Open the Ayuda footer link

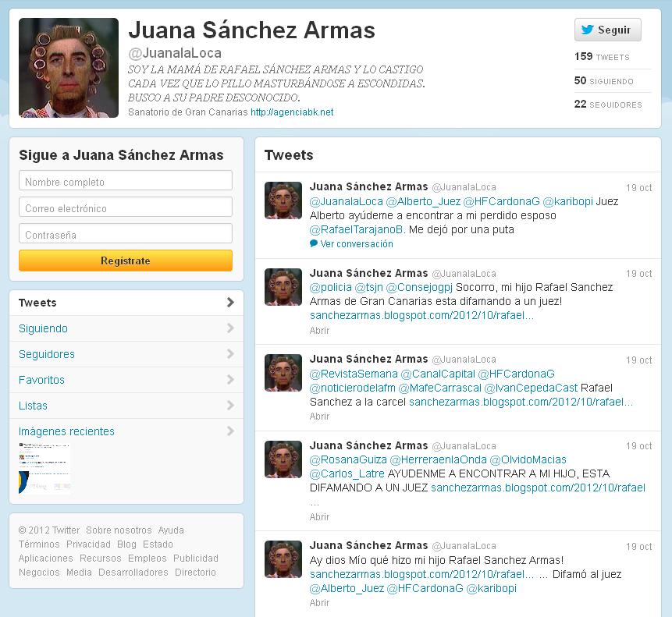[x=171, y=530]
